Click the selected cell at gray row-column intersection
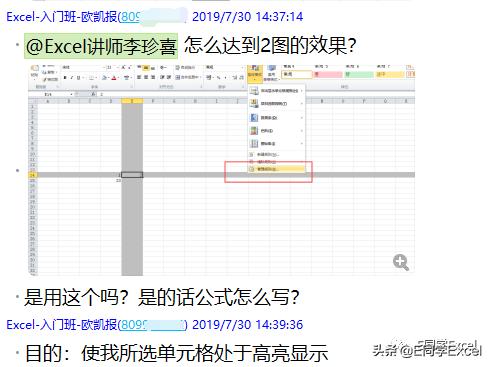Image resolution: width=492 pixels, height=367 pixels. click(x=132, y=175)
